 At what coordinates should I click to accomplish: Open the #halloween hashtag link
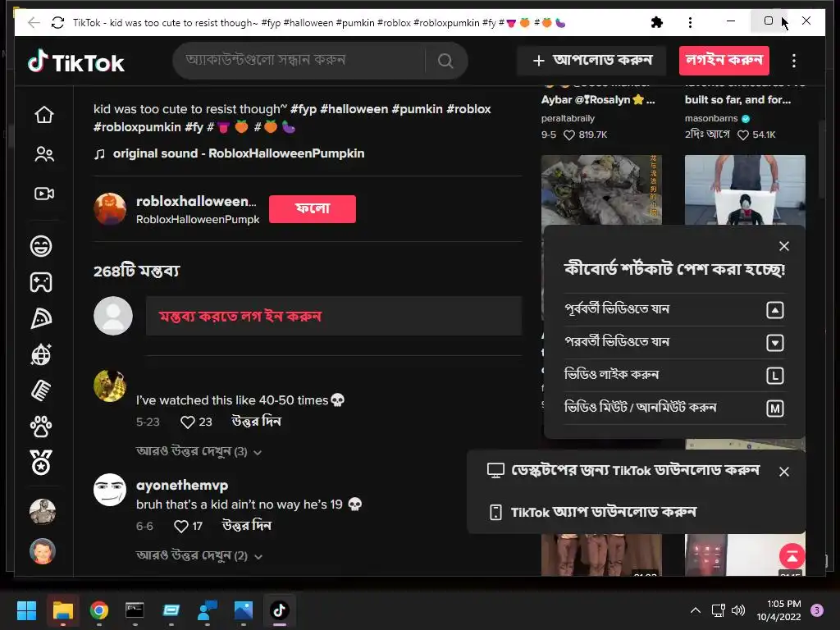(x=354, y=109)
